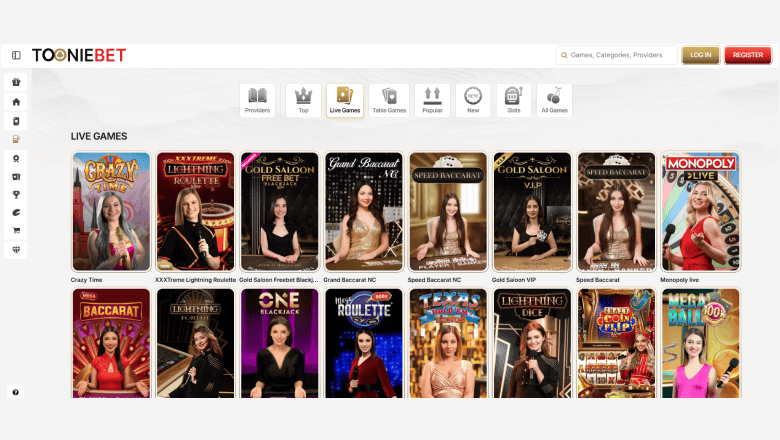The image size is (780, 440).
Task: Open the trophy icon in sidebar
Action: pyautogui.click(x=16, y=195)
